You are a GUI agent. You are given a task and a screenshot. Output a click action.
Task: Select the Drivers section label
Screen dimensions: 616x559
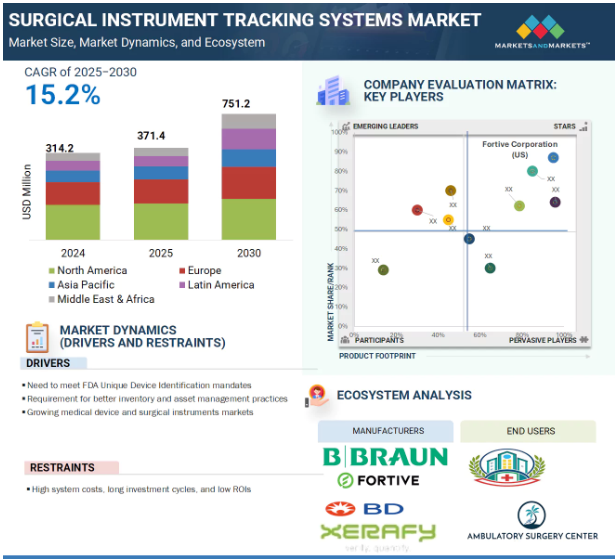pyautogui.click(x=53, y=363)
